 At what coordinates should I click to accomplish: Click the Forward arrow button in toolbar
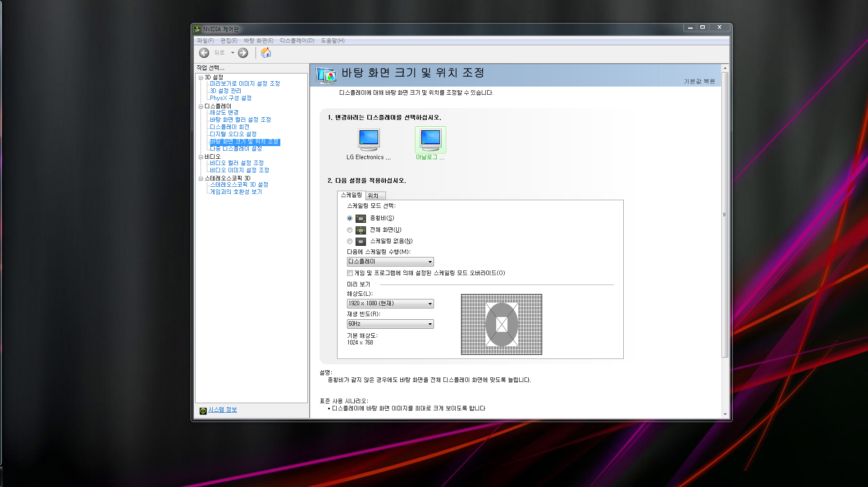coord(243,53)
